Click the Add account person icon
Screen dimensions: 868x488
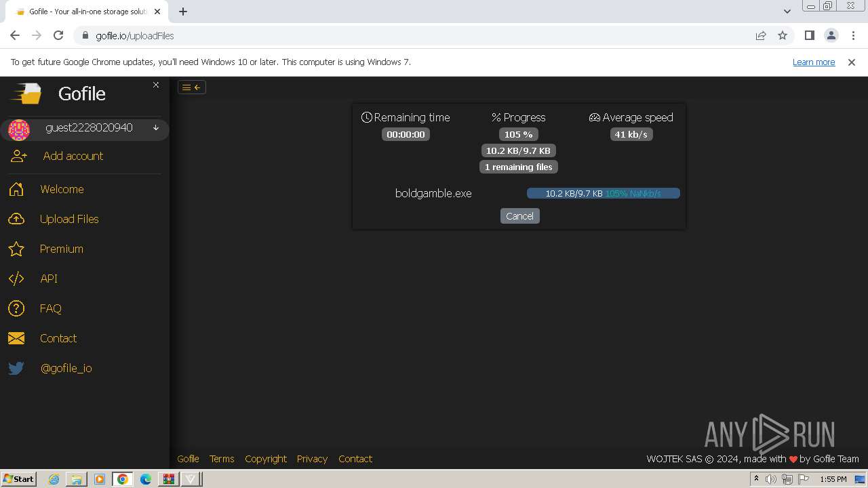coord(18,156)
